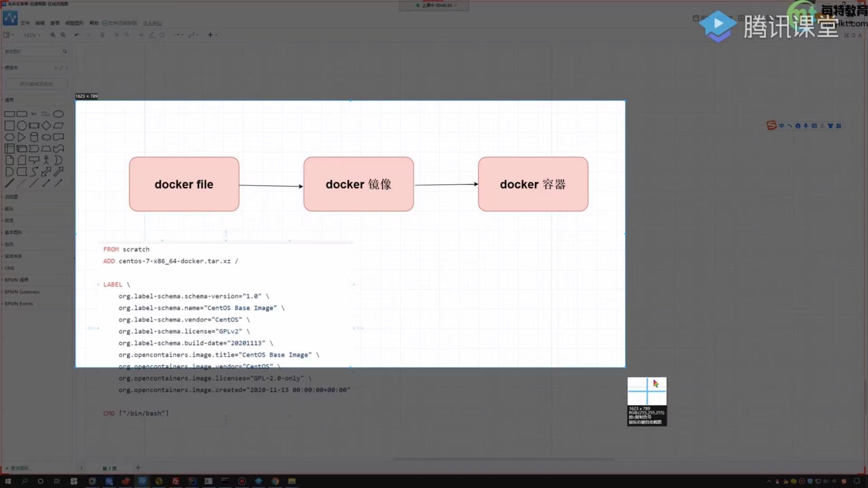Click the 个人中心 link
Screen dimensions: 868x488
coord(152,23)
